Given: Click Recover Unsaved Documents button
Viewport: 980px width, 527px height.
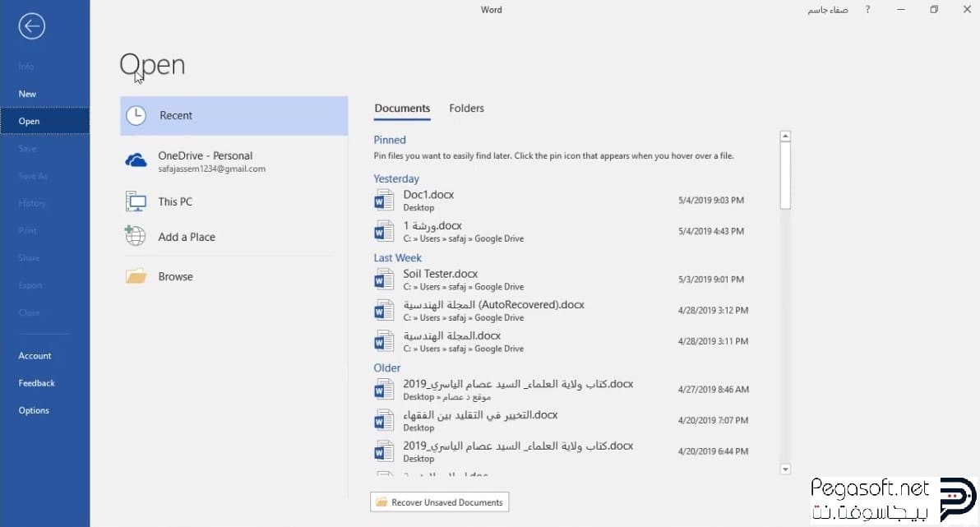Looking at the screenshot, I should tap(439, 502).
